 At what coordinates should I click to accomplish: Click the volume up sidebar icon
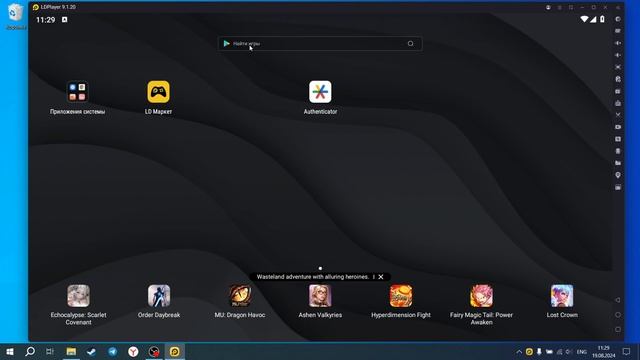click(618, 43)
